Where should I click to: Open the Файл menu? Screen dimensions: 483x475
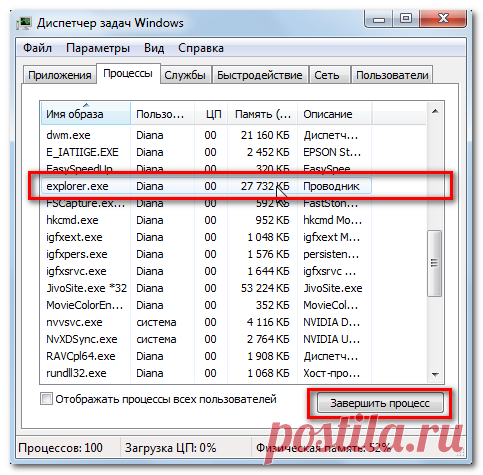pyautogui.click(x=37, y=48)
